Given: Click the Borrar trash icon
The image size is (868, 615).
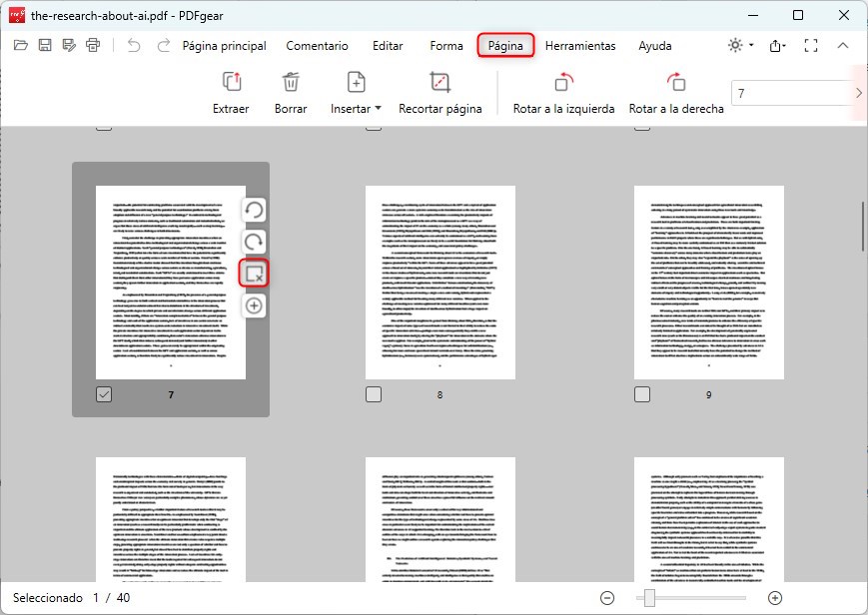Looking at the screenshot, I should 290,84.
